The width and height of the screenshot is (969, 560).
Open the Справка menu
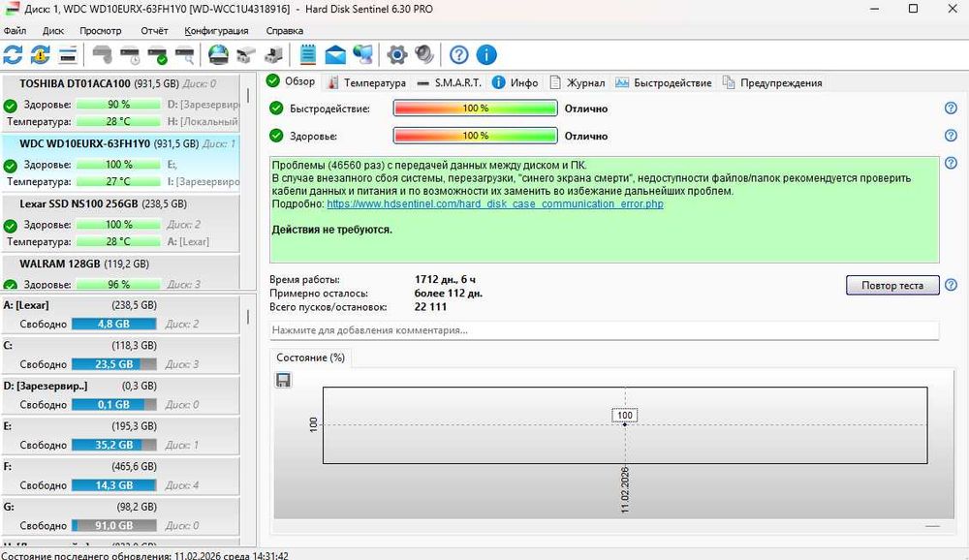click(x=284, y=30)
